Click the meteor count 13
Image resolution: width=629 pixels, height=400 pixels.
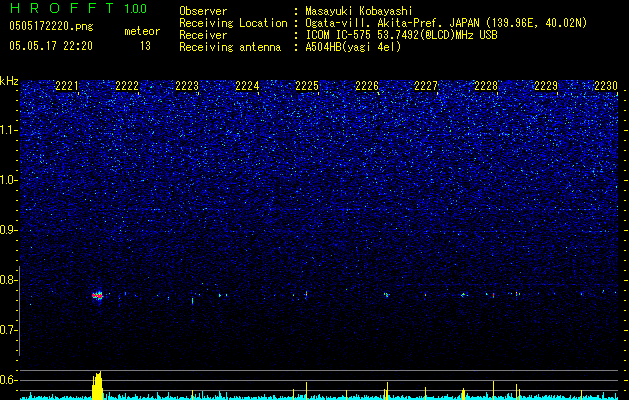[145, 46]
